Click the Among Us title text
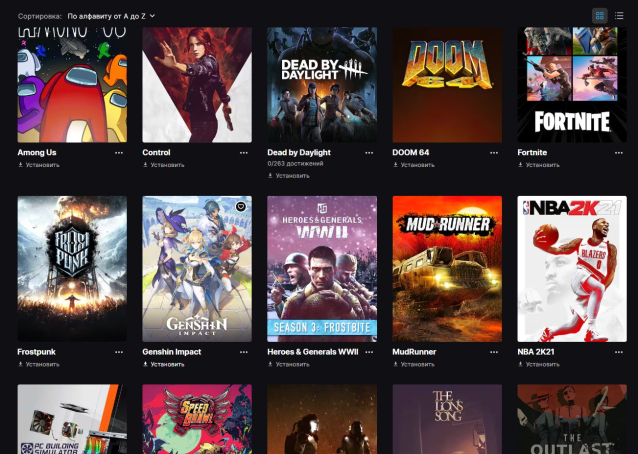 click(37, 153)
